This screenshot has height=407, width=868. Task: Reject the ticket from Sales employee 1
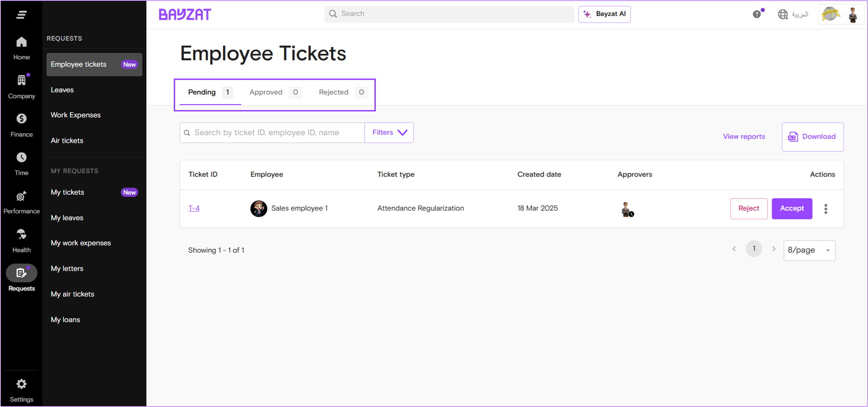click(x=748, y=208)
